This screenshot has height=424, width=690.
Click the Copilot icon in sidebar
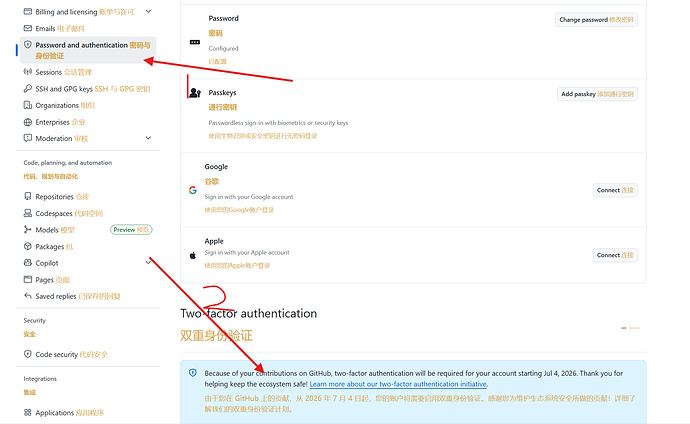point(28,263)
